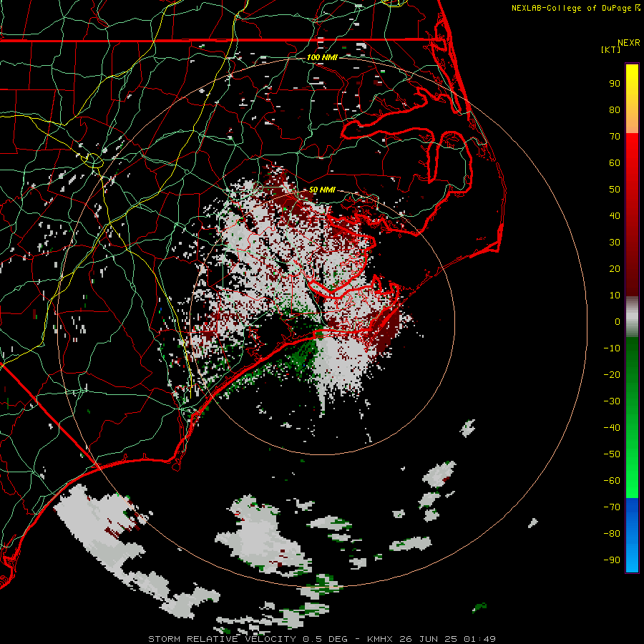
Task: Click the -30 scale label
Action: pos(612,401)
